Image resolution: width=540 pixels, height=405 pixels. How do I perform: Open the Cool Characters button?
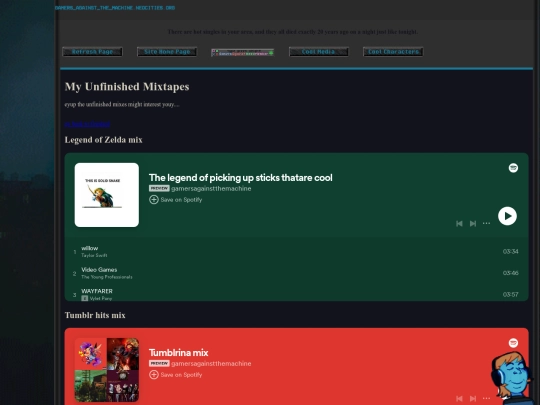(393, 52)
